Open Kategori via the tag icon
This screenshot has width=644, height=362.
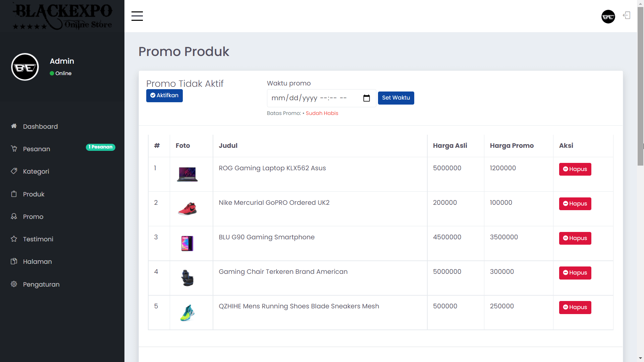[14, 171]
